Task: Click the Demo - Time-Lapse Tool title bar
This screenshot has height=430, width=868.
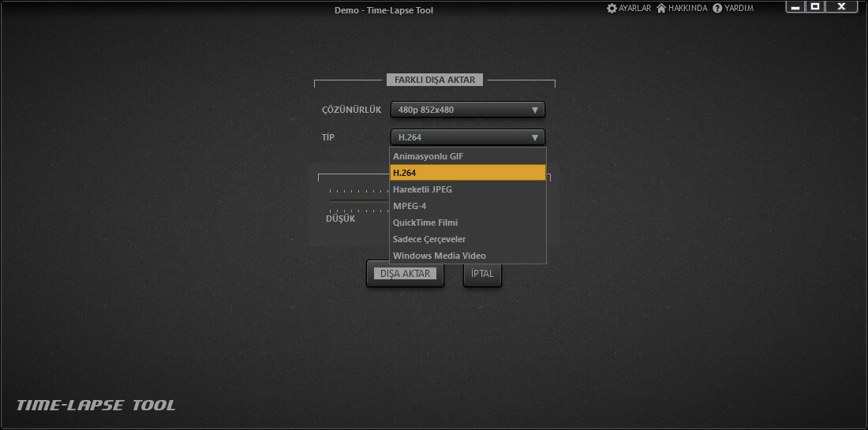Action: 383,10
